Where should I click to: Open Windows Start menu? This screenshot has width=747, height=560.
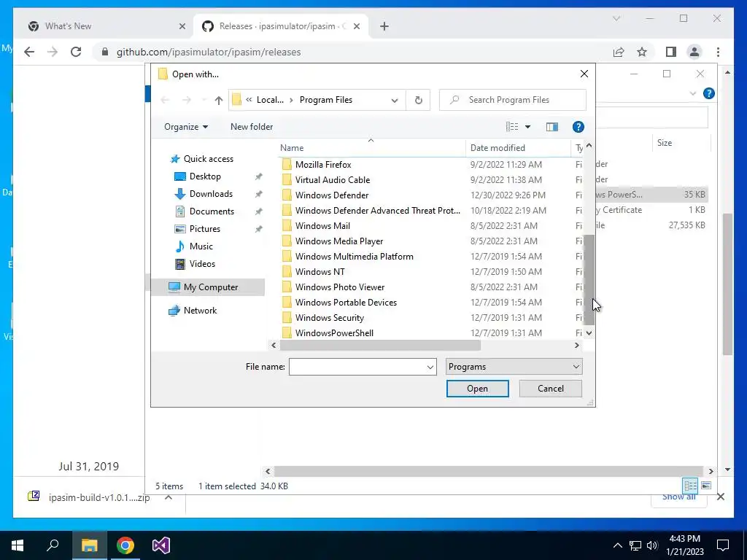pos(18,545)
